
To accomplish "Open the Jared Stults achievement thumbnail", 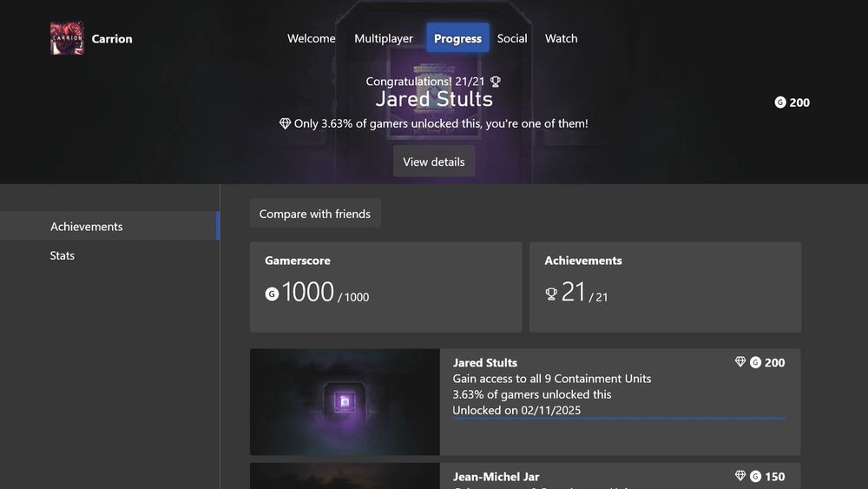I will pyautogui.click(x=345, y=402).
